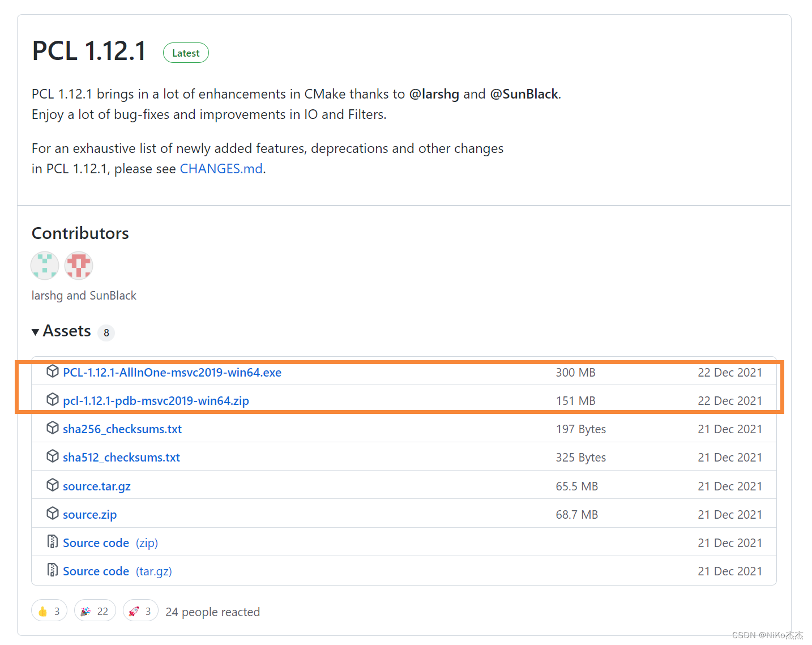Click the file icon beside Source code (zip)
This screenshot has height=645, width=812.
pyautogui.click(x=52, y=541)
